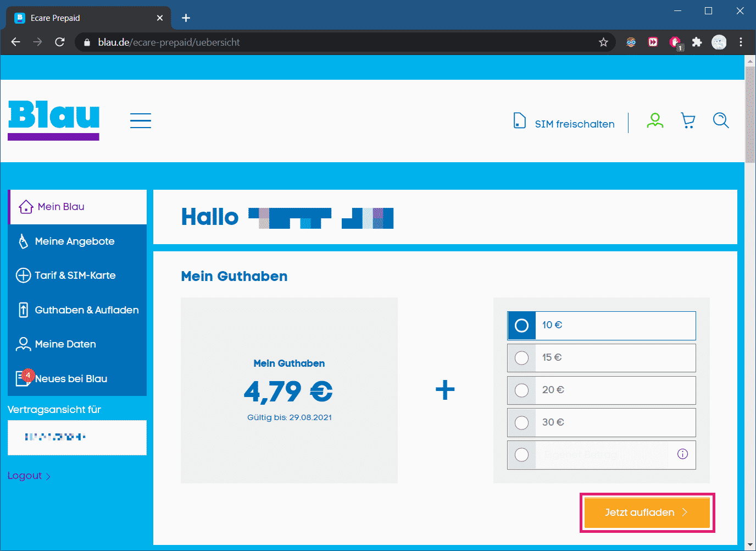This screenshot has width=756, height=551.
Task: Open the Chrome three-dot menu
Action: click(x=741, y=42)
